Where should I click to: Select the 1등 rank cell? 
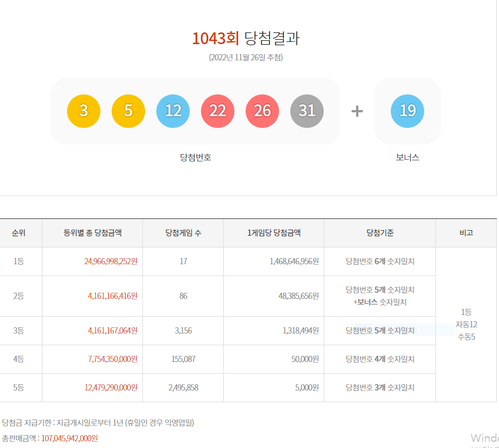coord(18,261)
